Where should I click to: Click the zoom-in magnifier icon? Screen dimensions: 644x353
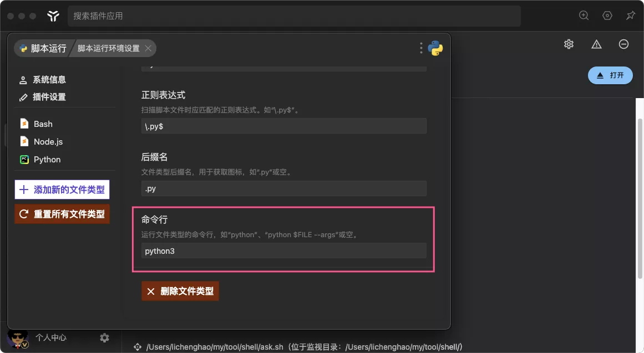(x=584, y=16)
